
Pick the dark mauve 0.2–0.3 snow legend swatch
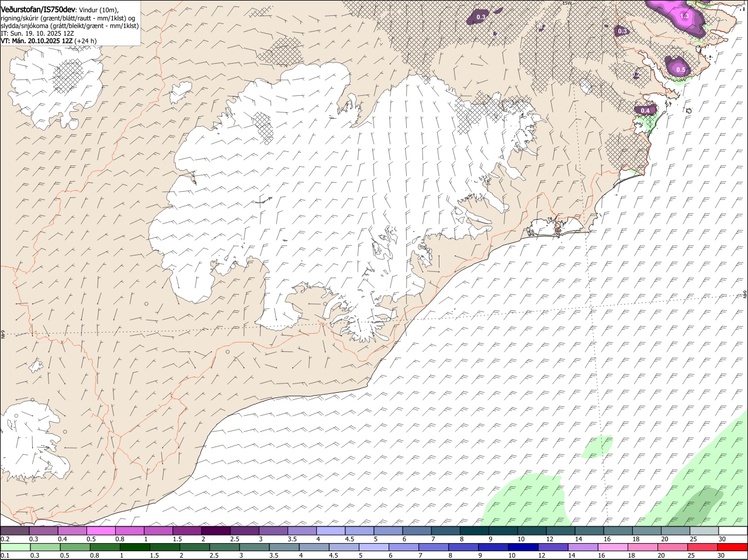pos(15,531)
